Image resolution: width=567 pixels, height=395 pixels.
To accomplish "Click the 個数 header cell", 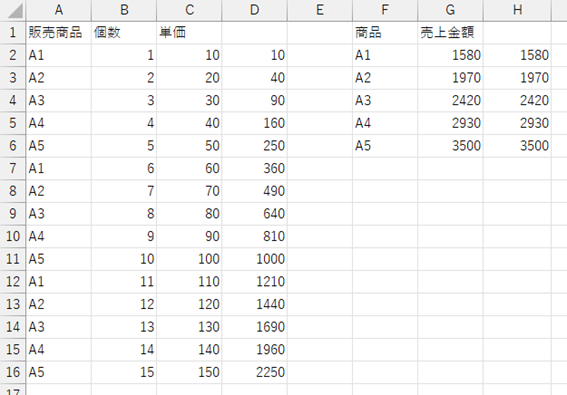I will (124, 33).
